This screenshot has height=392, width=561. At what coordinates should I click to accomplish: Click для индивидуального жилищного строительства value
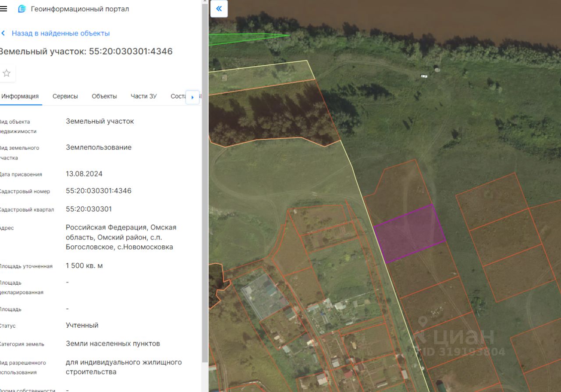click(x=124, y=367)
